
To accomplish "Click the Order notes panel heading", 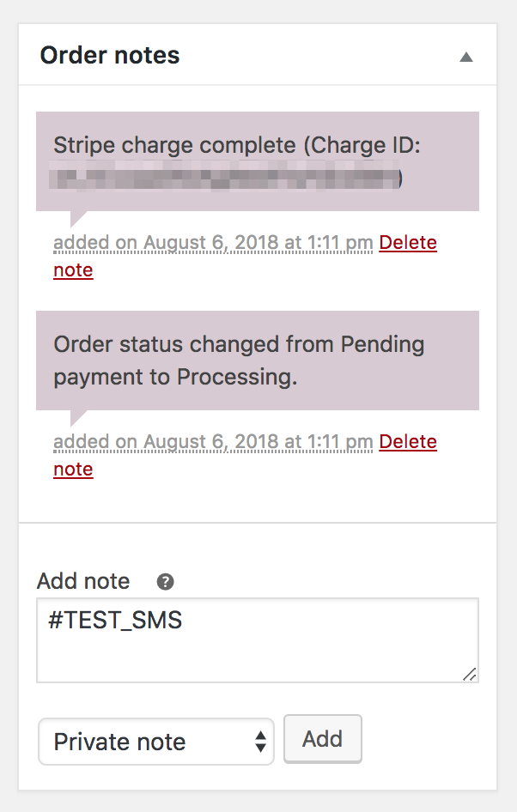I will click(109, 55).
